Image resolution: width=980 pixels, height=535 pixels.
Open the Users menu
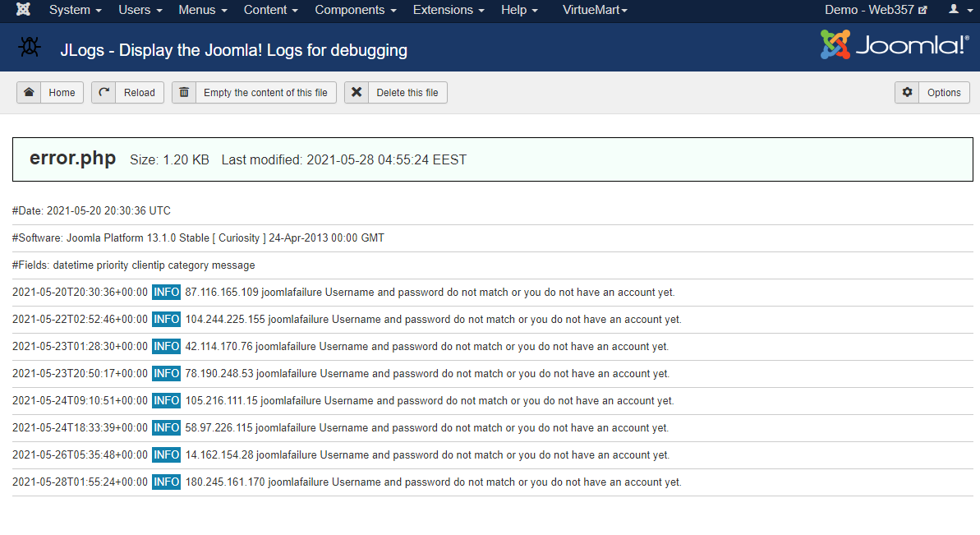click(x=140, y=10)
